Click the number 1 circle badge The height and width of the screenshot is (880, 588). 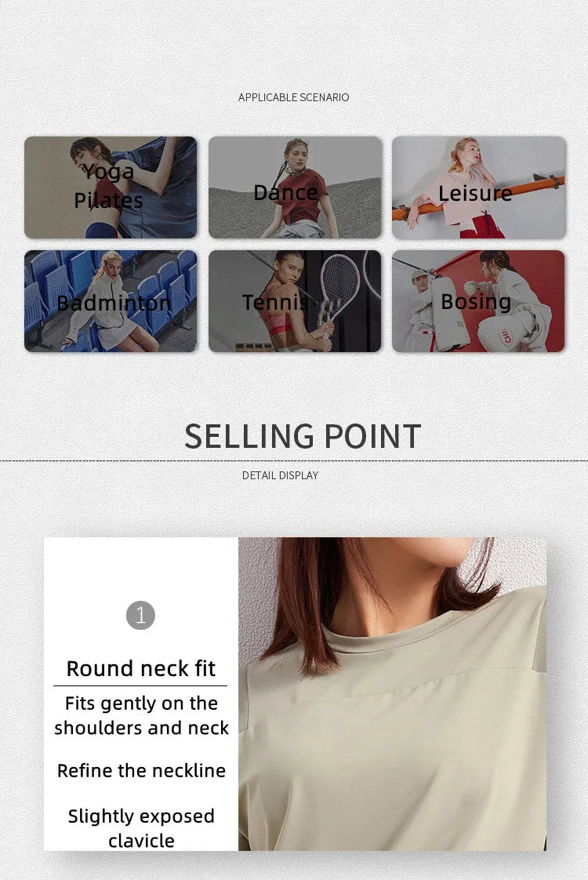point(140,615)
